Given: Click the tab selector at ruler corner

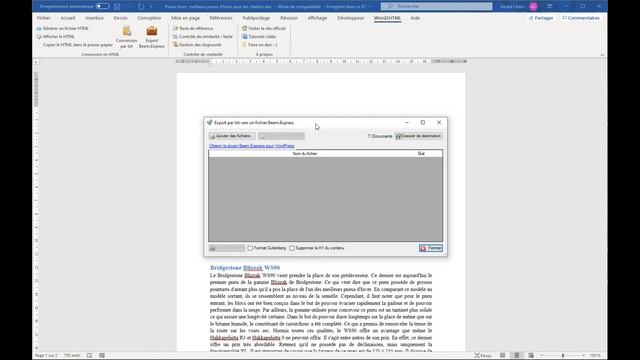Looking at the screenshot, I should pos(36,62).
